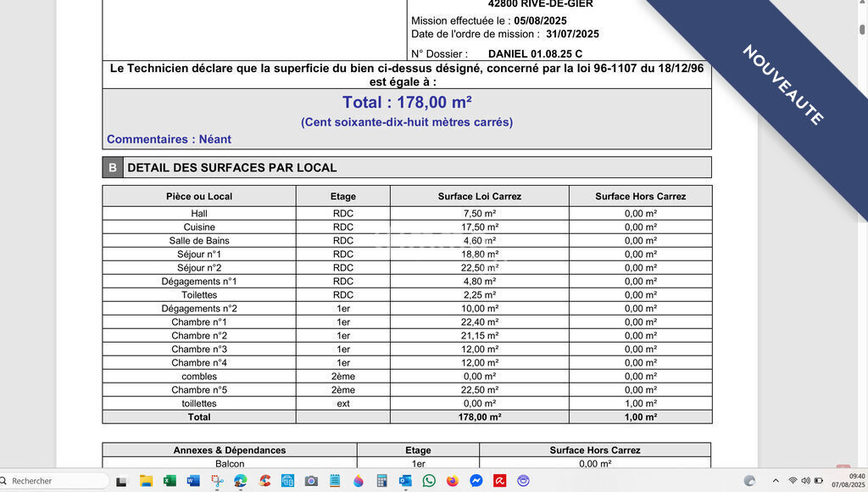The height and width of the screenshot is (492, 868).
Task: Click the "ext" floor cell
Action: [x=343, y=403]
